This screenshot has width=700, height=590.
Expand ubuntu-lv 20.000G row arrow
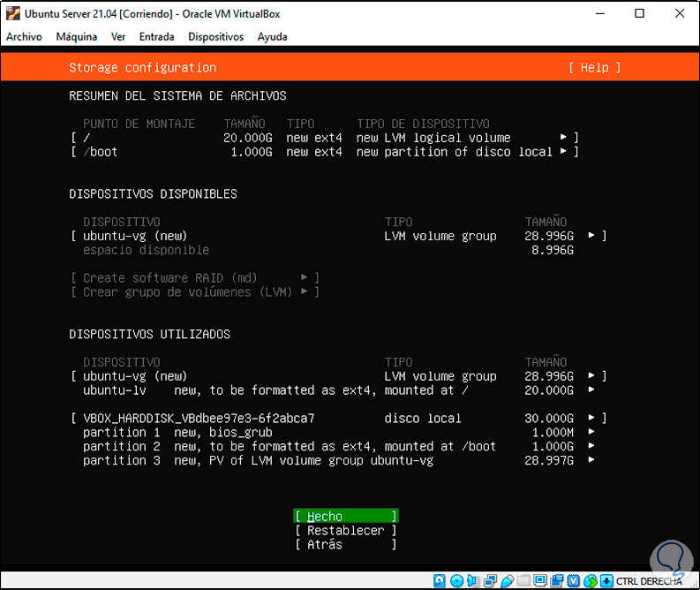click(591, 390)
